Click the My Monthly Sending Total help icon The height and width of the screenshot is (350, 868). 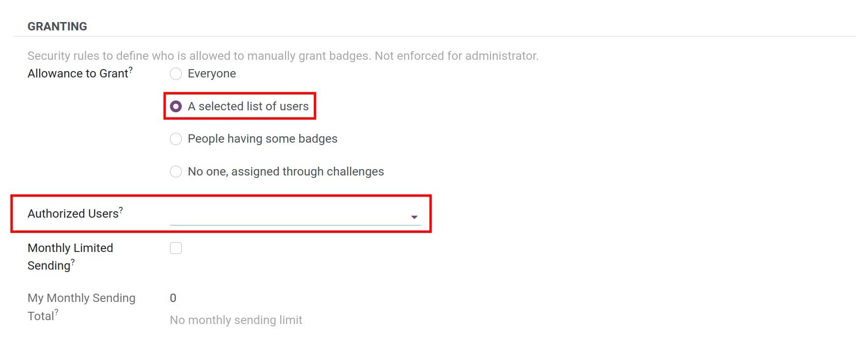point(57,312)
